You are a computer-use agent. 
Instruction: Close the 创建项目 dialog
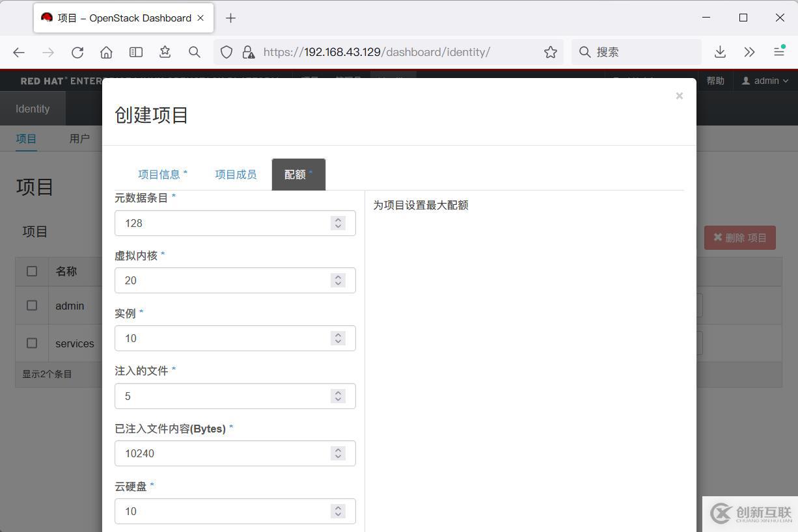[x=679, y=96]
